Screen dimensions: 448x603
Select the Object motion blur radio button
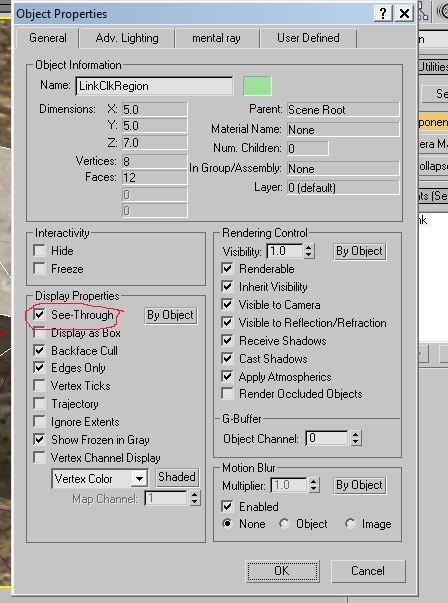[284, 524]
